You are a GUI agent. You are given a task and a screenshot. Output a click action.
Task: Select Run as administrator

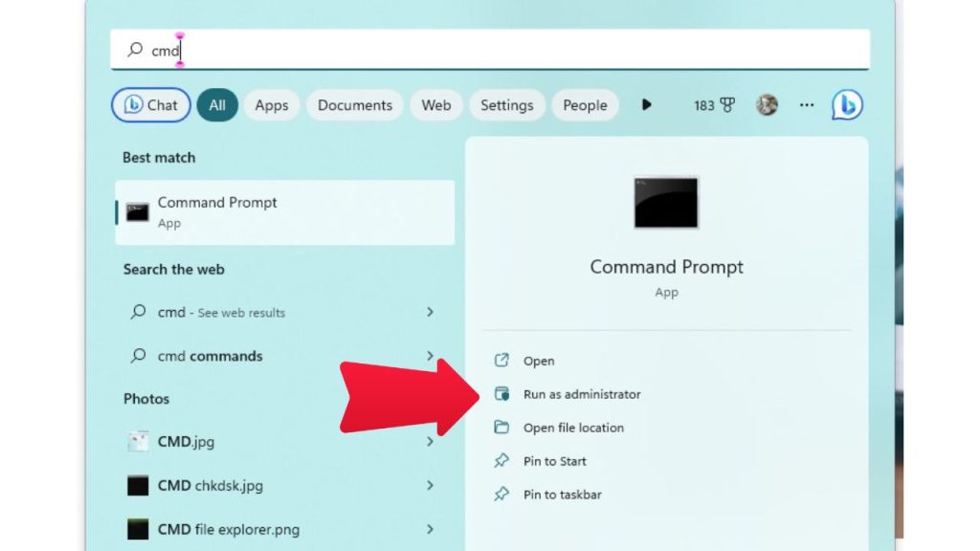click(582, 394)
